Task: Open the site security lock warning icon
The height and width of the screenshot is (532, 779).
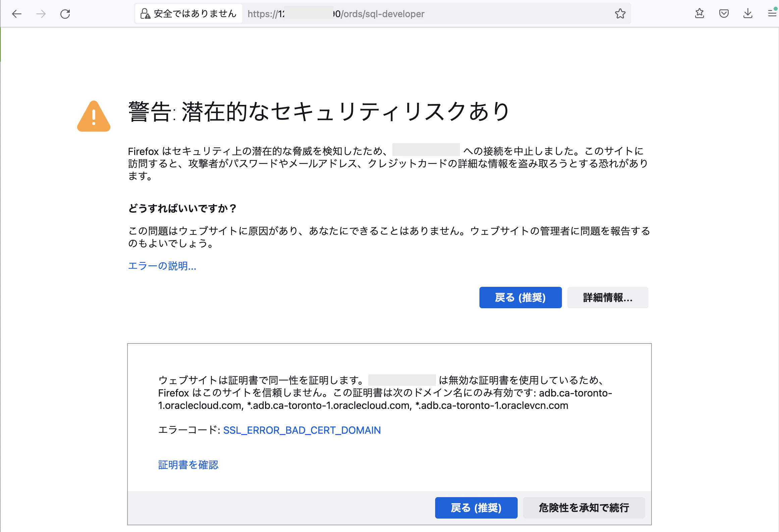Action: coord(145,14)
